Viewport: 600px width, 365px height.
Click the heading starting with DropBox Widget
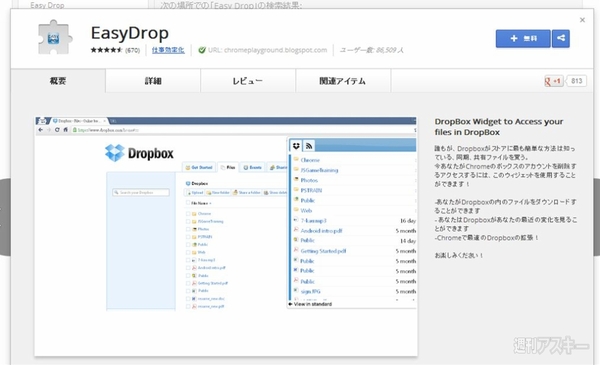coord(499,127)
